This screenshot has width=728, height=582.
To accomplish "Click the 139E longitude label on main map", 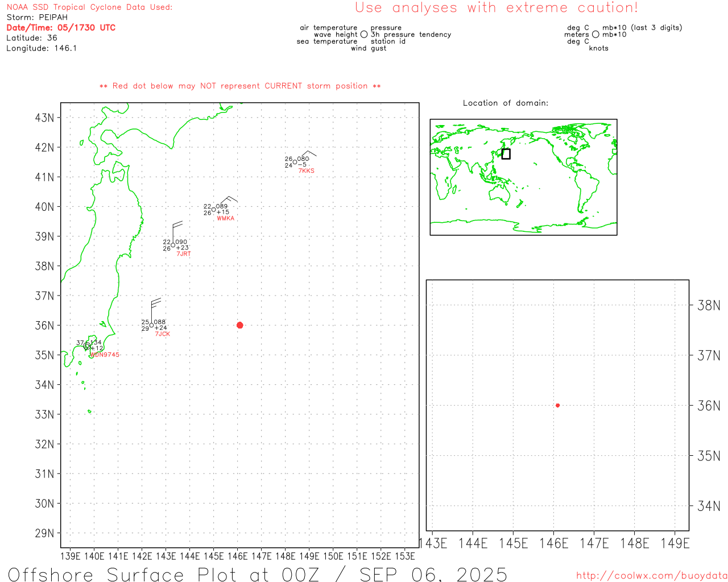I will tap(71, 556).
